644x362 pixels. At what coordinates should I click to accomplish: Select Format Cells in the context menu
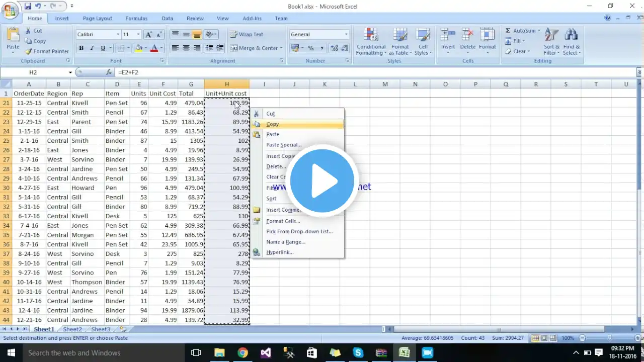point(283,221)
